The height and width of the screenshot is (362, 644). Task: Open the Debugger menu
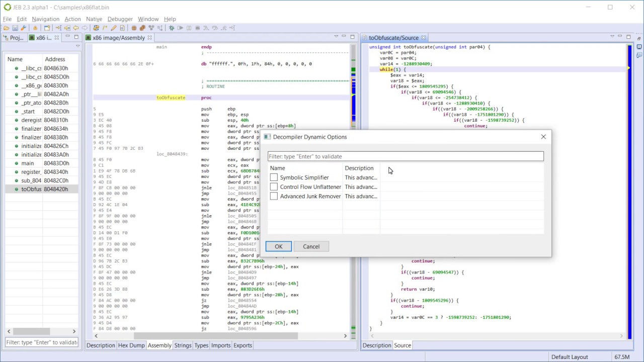120,19
